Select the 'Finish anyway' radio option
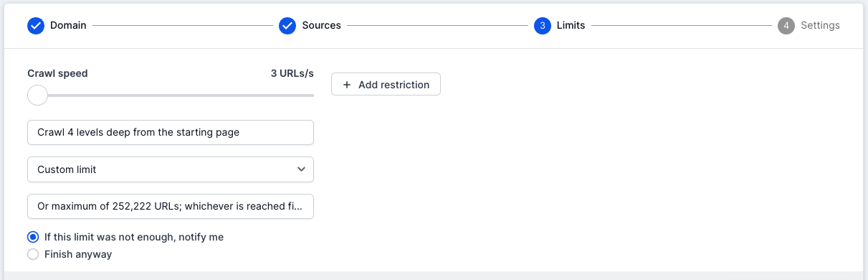The image size is (868, 280). pyautogui.click(x=32, y=254)
